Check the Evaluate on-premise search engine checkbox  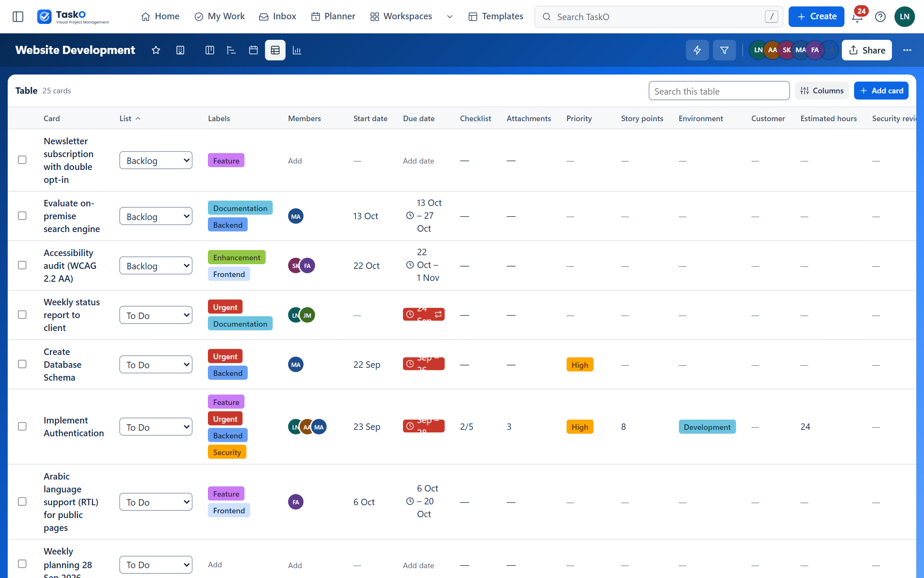[x=22, y=216]
